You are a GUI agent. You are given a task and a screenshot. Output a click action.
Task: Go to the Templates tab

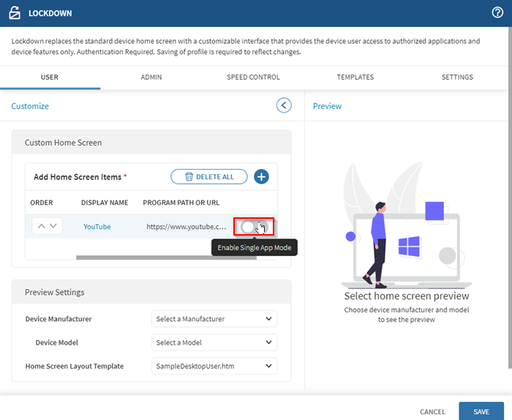(x=355, y=77)
